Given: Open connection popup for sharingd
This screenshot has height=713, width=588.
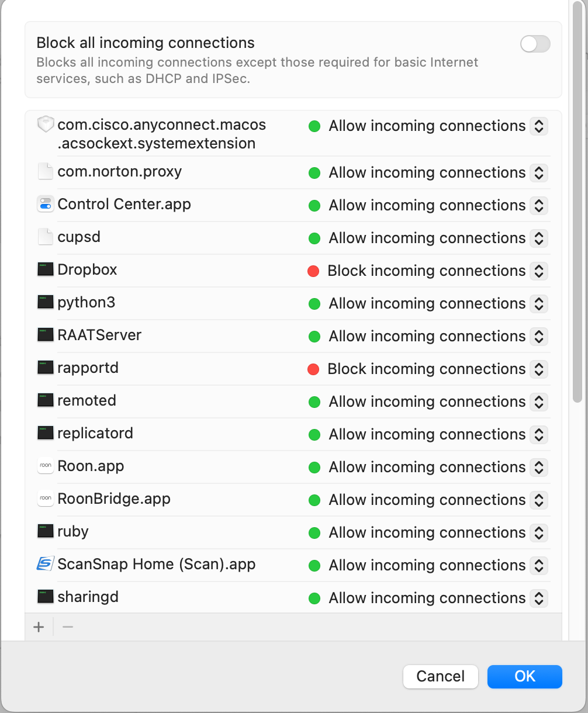Looking at the screenshot, I should [x=539, y=598].
